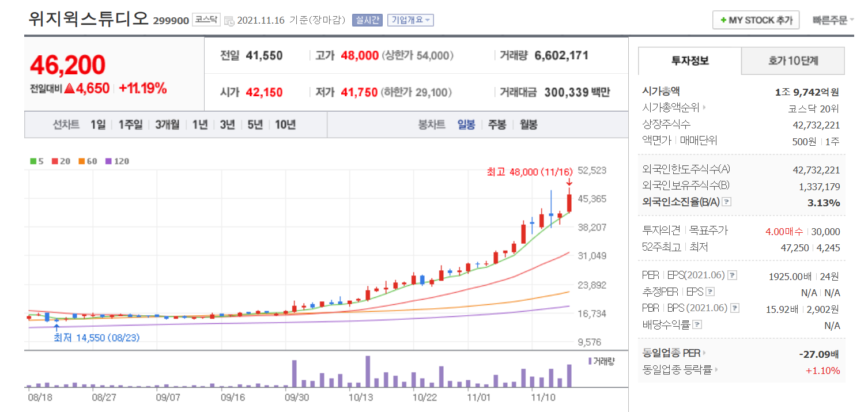Click the red up-triangle price change icon
Viewport: 868px width, 412px height.
coord(70,89)
